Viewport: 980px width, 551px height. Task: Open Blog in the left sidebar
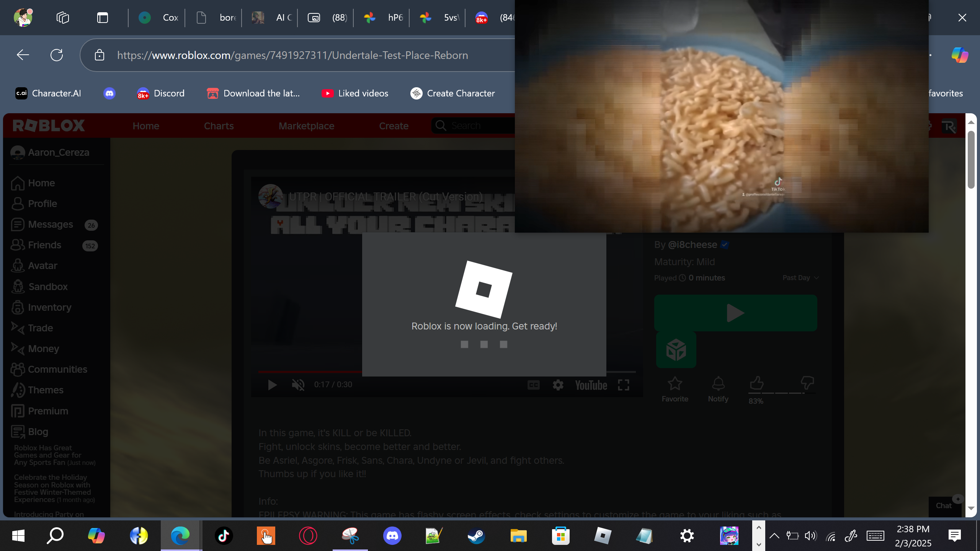pos(29,432)
